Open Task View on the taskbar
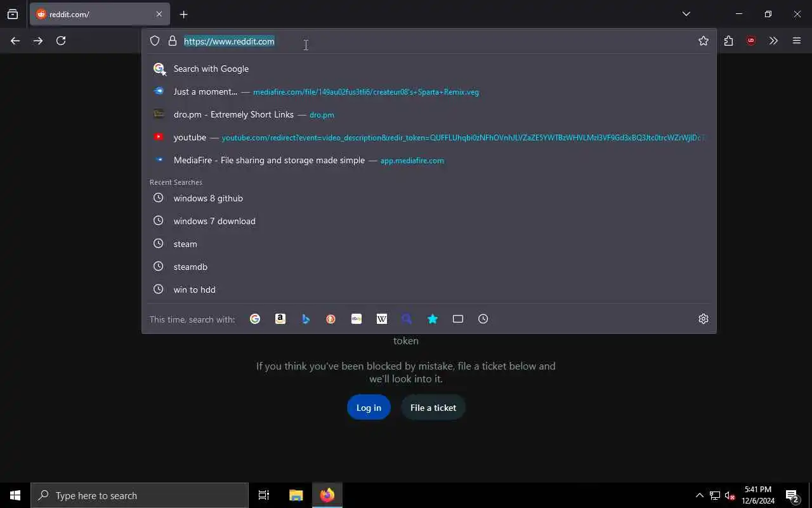The width and height of the screenshot is (812, 508). tap(264, 495)
